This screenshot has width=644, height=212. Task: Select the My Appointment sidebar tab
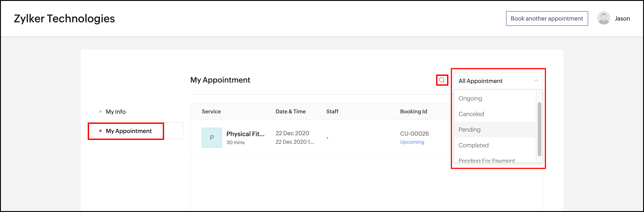pyautogui.click(x=128, y=131)
